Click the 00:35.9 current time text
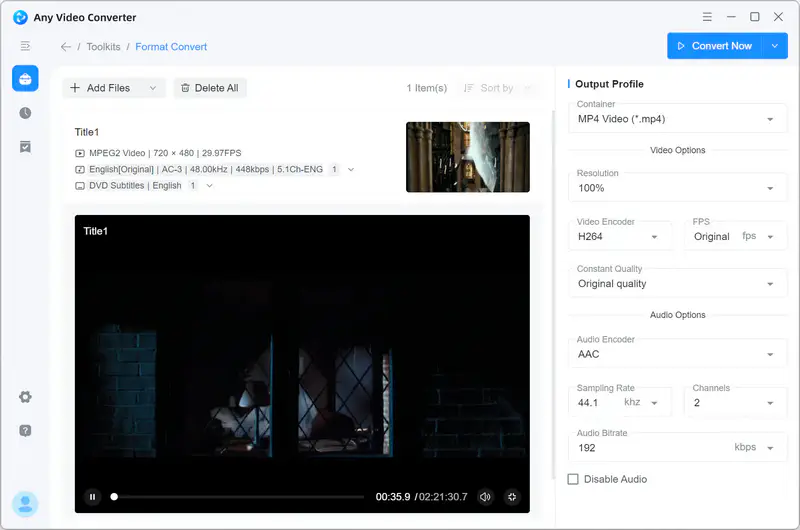 (393, 497)
